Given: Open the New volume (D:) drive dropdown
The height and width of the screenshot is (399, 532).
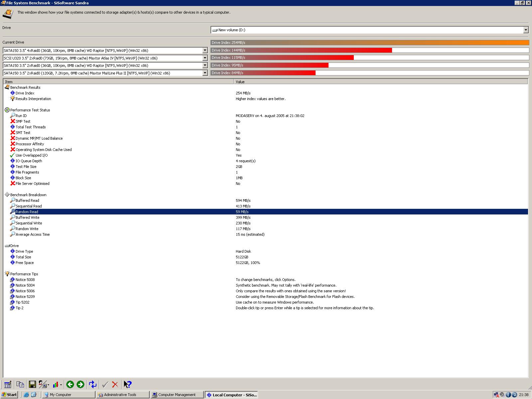Looking at the screenshot, I should coord(526,30).
